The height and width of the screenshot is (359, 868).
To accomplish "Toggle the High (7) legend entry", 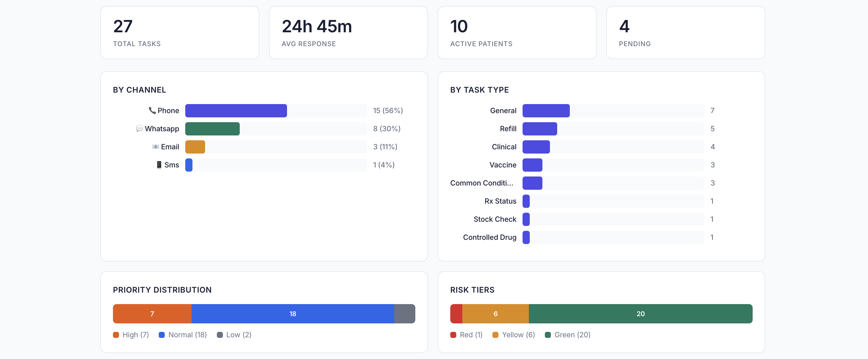I will coord(131,335).
